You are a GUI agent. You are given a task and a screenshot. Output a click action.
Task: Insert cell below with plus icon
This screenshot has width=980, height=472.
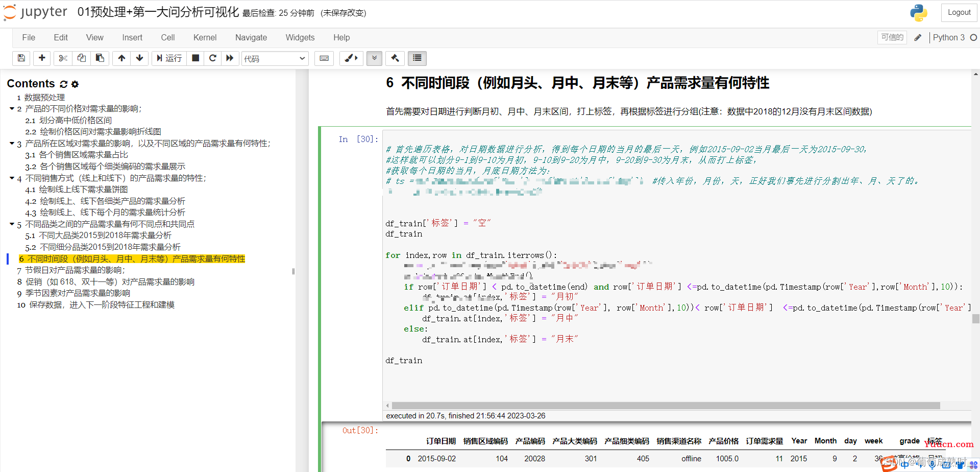[x=42, y=58]
